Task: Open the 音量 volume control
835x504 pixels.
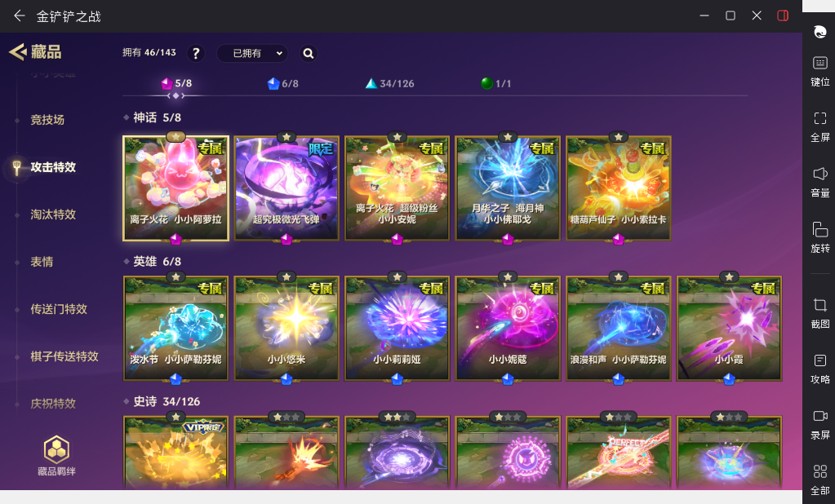Action: pyautogui.click(x=820, y=182)
